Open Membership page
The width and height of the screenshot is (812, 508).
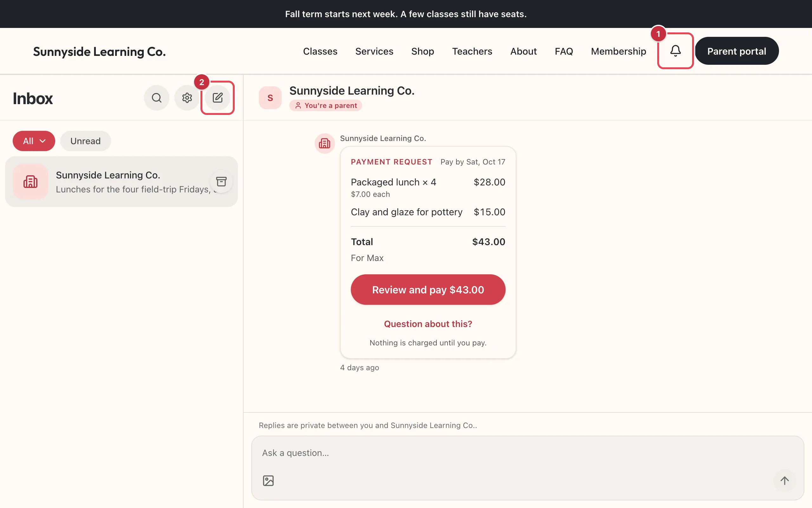click(618, 51)
